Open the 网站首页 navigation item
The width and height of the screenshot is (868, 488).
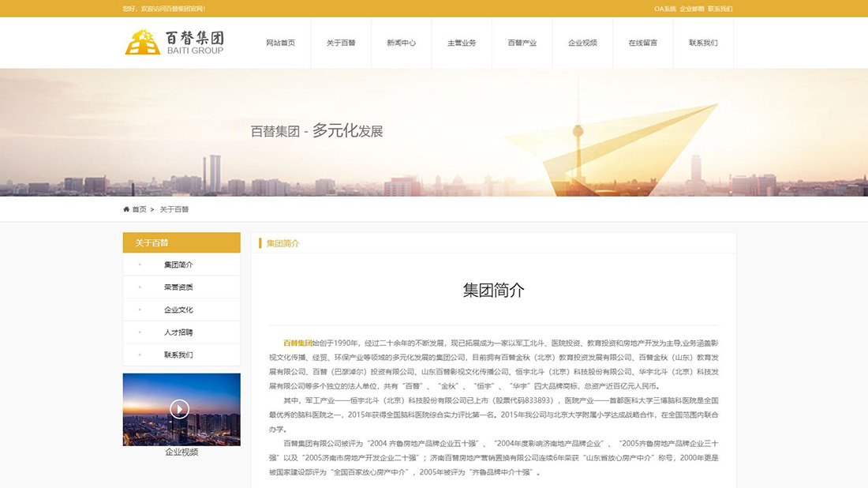coord(280,43)
